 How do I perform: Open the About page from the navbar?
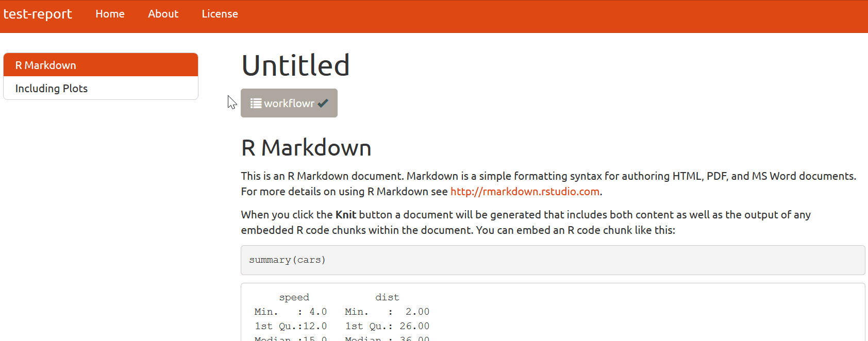click(163, 14)
